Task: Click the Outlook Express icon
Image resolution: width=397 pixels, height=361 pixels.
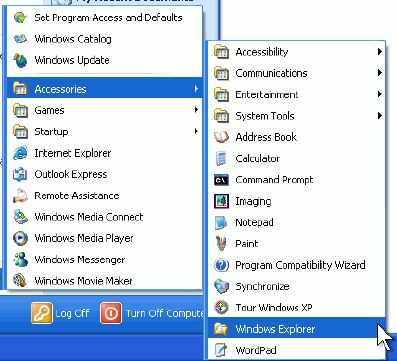Action: [x=20, y=174]
